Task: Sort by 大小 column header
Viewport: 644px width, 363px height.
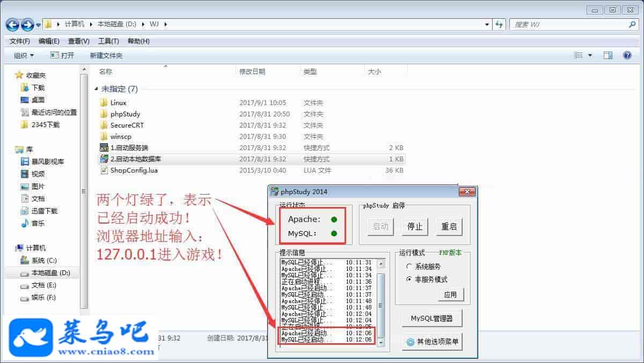Action: [374, 71]
